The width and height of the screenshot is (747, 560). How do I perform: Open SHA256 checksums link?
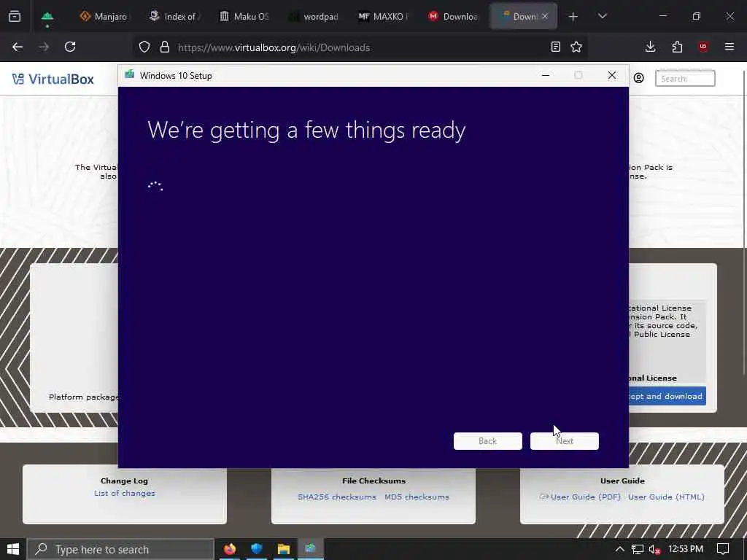pos(337,497)
